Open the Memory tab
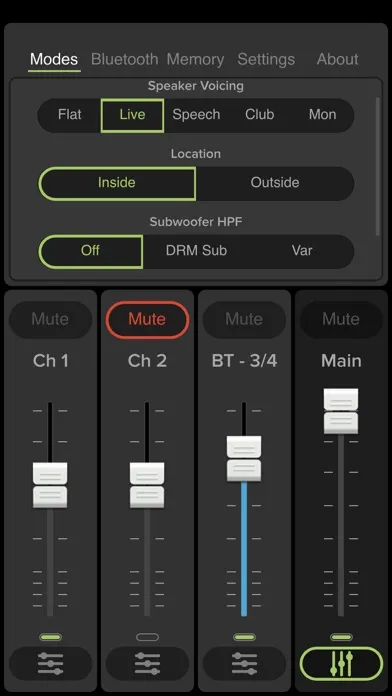The width and height of the screenshot is (392, 696). click(x=195, y=59)
